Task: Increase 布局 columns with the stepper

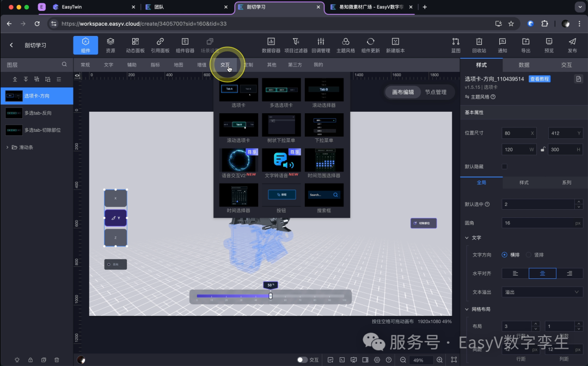Action: click(579, 324)
